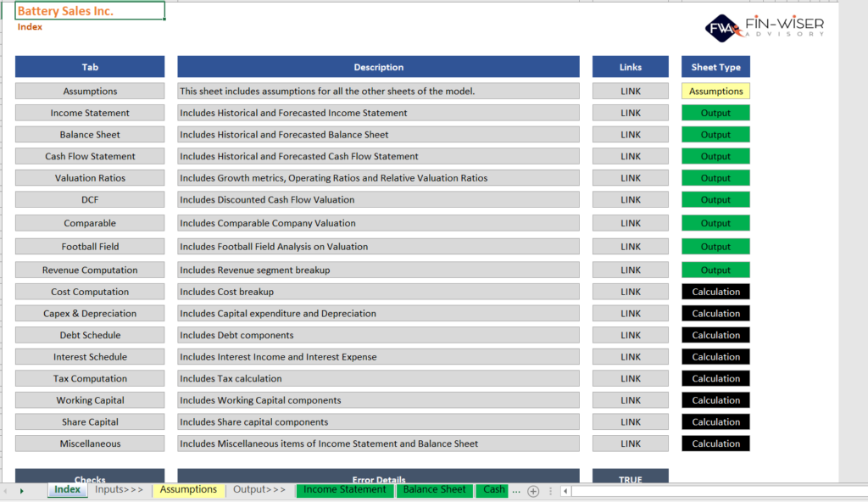Switch to the Assumptions sheet tab
This screenshot has width=868, height=502.
pos(188,490)
